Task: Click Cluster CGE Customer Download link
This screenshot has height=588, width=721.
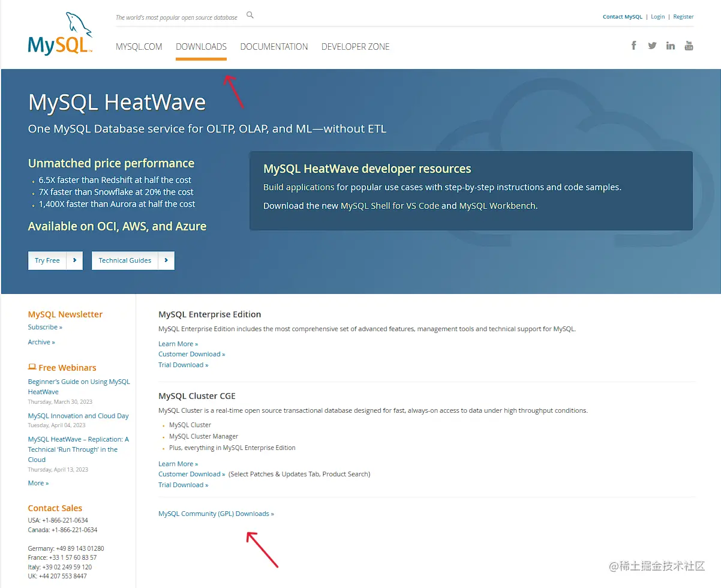Action: point(192,474)
